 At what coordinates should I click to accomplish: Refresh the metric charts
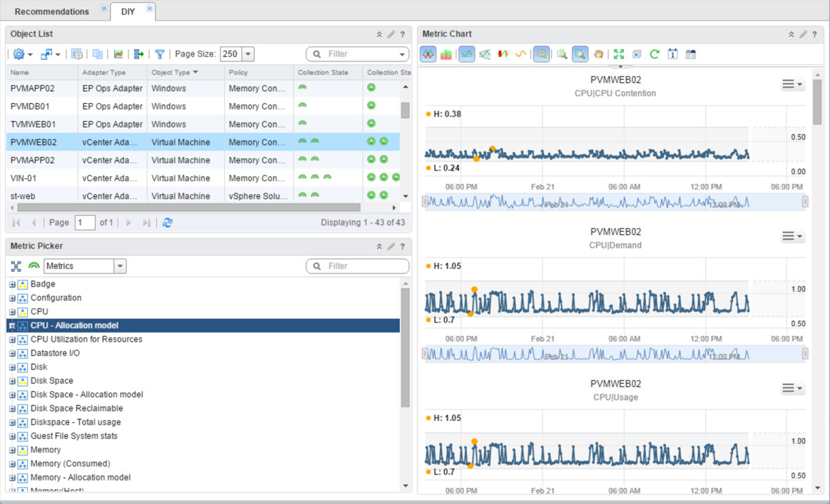tap(654, 53)
